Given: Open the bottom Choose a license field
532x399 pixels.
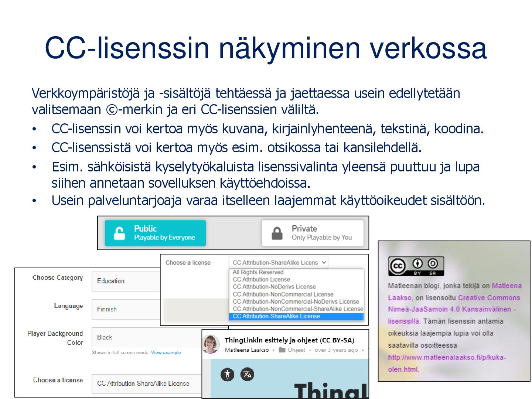Looking at the screenshot, I should [x=147, y=384].
